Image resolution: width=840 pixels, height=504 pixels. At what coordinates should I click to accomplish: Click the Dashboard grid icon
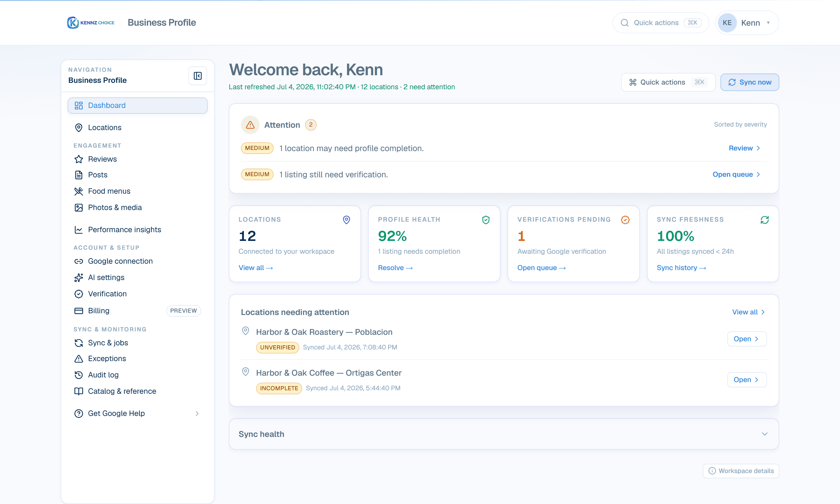[79, 106]
